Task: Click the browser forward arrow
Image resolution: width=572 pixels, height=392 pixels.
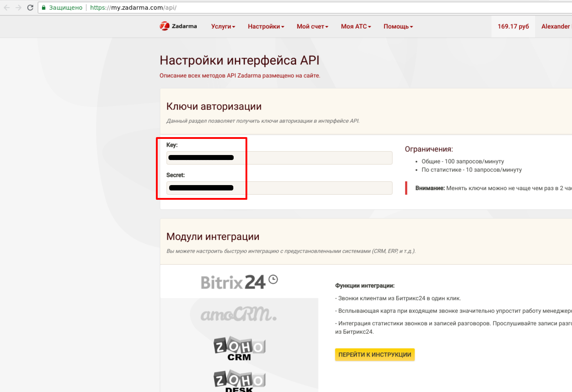Action: click(x=19, y=8)
